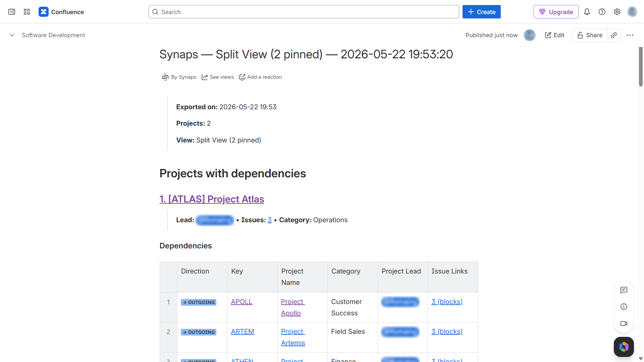Screen dimensions: 644x362
Task: Click the project lead mention in ARTEM row
Action: 400,332
